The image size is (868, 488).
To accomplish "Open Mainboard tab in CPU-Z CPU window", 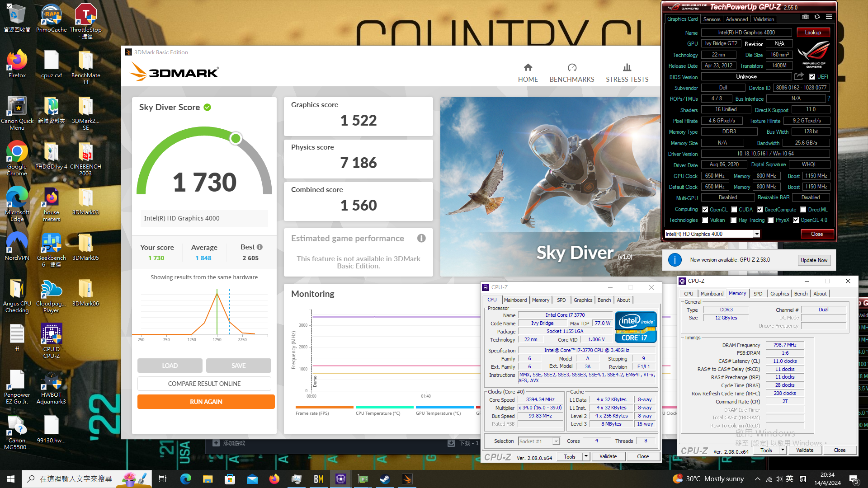I will (x=515, y=300).
